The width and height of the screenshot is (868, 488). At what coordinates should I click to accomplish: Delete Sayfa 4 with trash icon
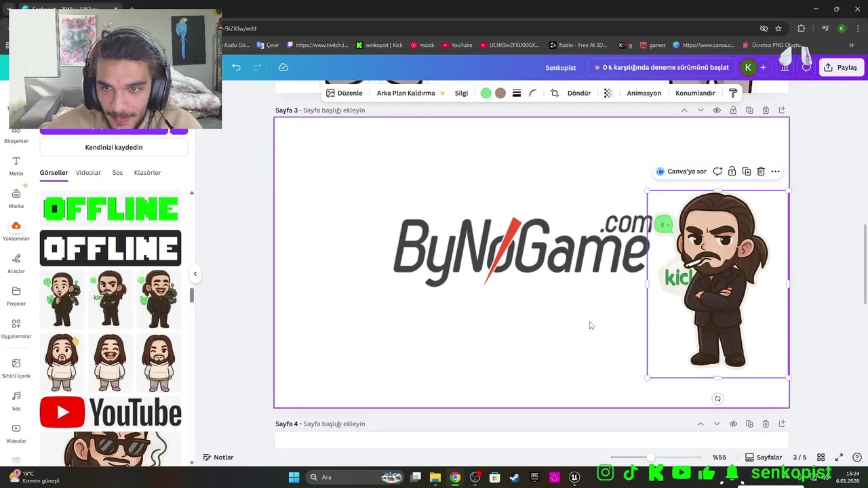(x=766, y=424)
